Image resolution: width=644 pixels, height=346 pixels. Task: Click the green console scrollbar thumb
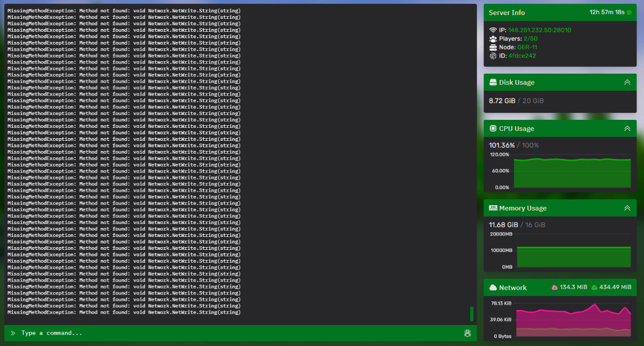(472, 314)
